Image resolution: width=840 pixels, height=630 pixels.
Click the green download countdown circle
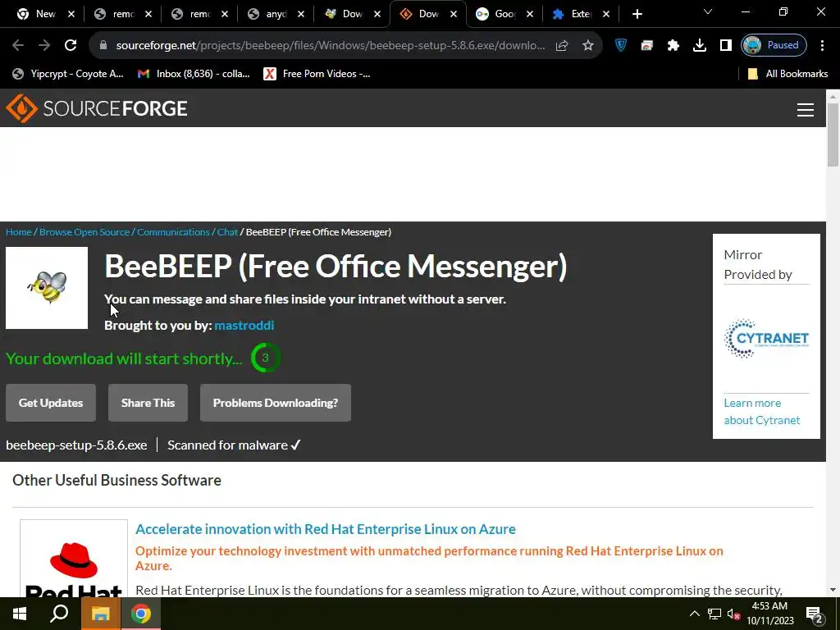point(265,358)
